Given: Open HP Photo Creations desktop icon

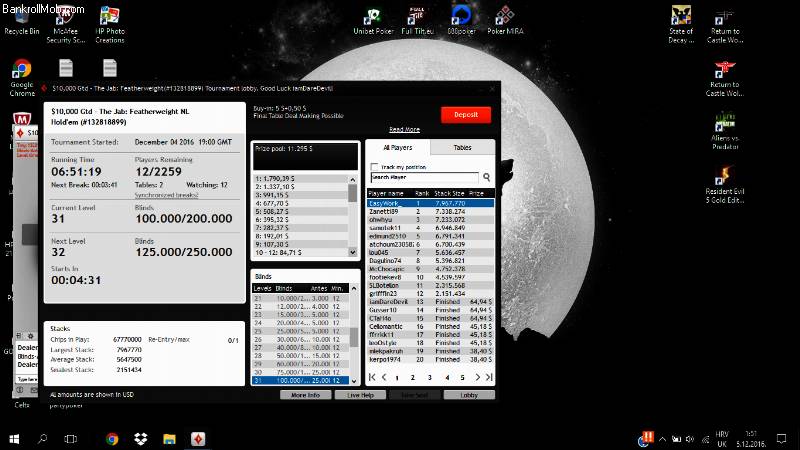Looking at the screenshot, I should click(109, 26).
